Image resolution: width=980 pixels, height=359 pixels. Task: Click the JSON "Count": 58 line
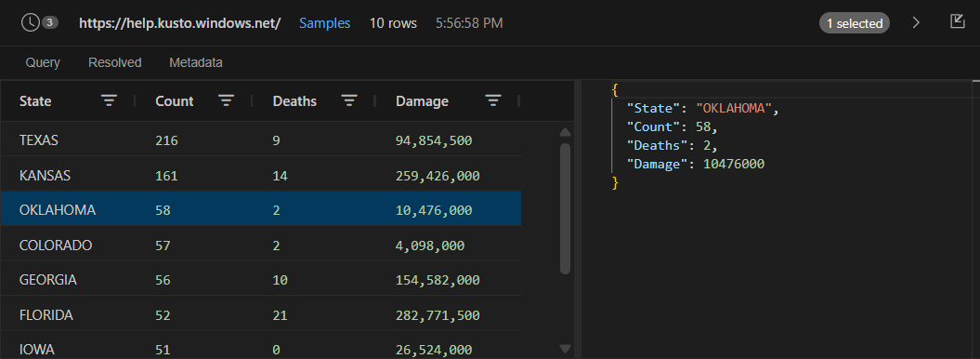[x=672, y=127]
